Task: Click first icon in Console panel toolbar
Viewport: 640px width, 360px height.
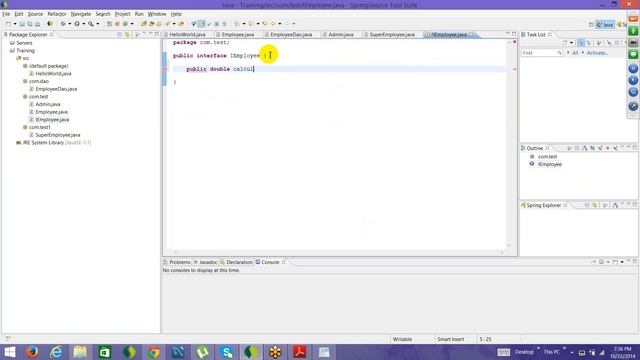Action: click(594, 262)
